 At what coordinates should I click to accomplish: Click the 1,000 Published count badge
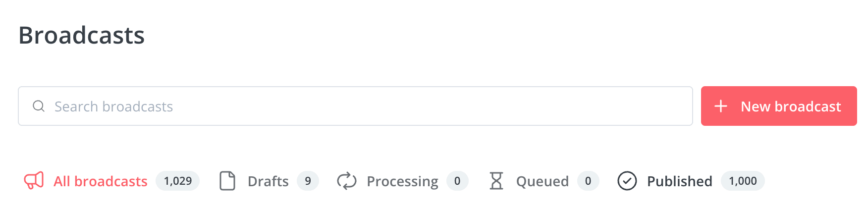point(743,181)
